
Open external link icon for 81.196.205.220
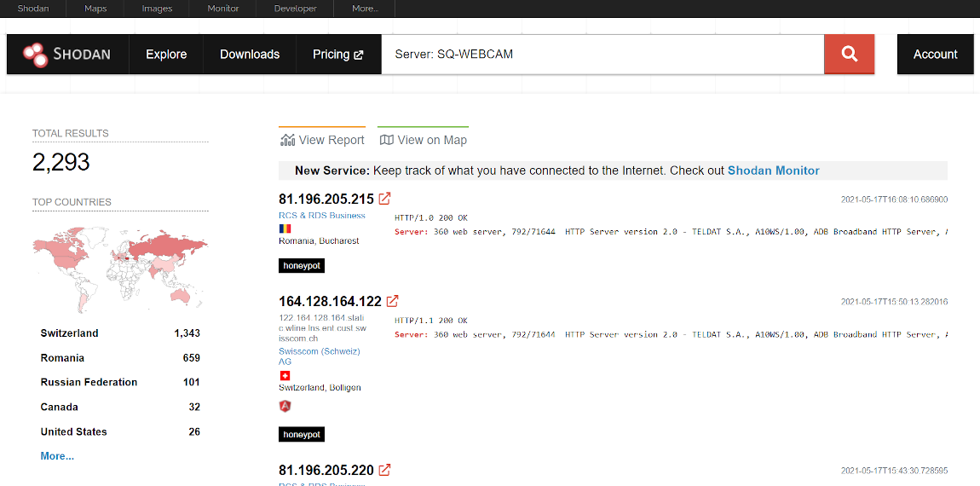tap(385, 470)
